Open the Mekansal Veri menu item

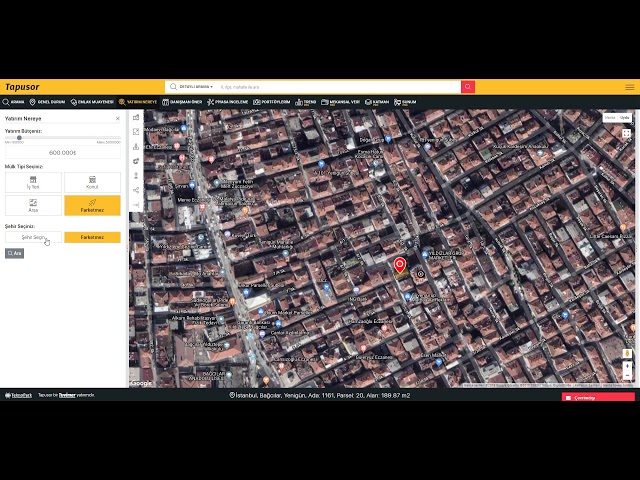point(340,102)
